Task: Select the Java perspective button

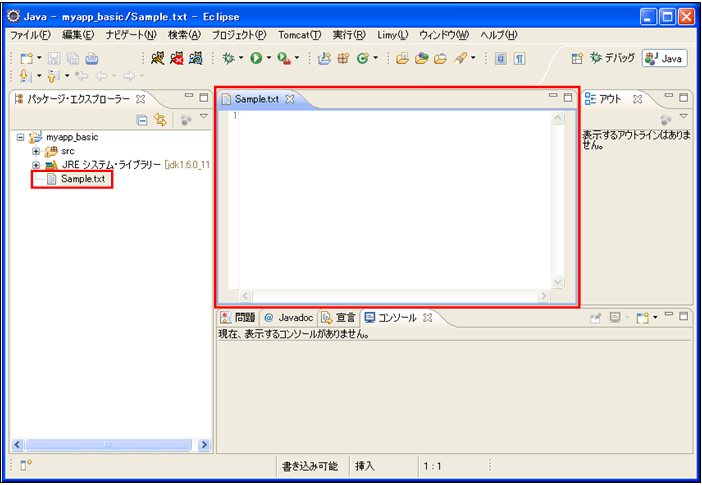Action: (665, 59)
